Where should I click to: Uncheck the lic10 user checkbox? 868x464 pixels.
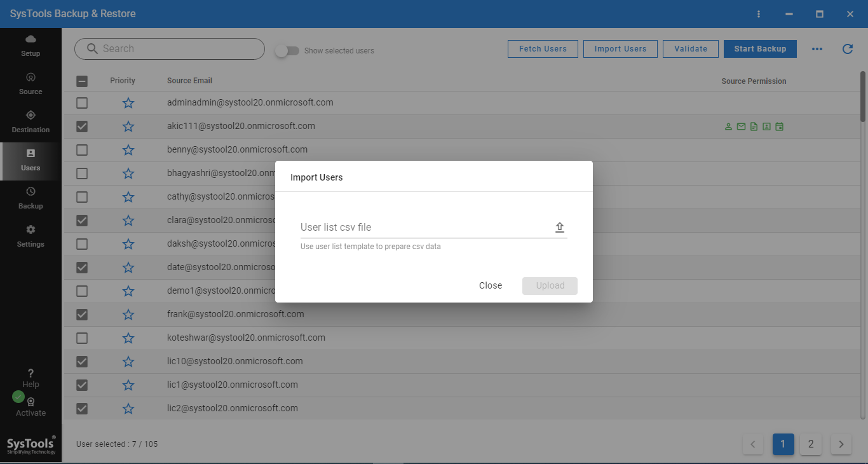tap(82, 362)
